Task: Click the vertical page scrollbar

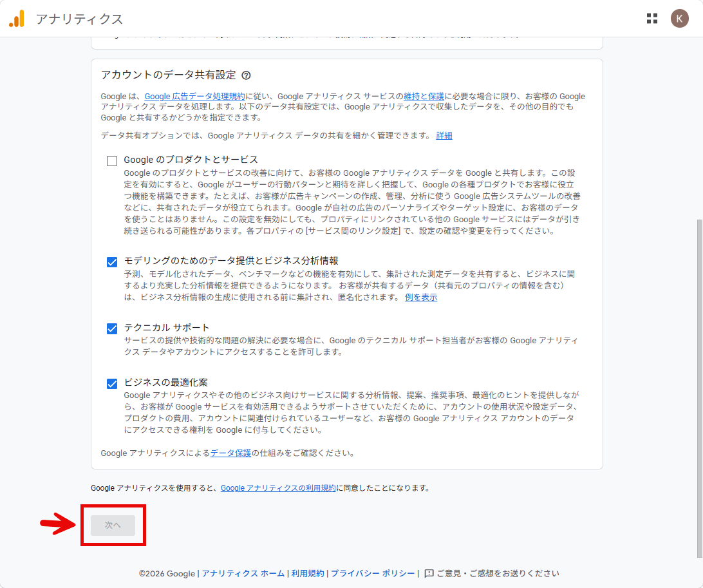Action: pyautogui.click(x=699, y=388)
